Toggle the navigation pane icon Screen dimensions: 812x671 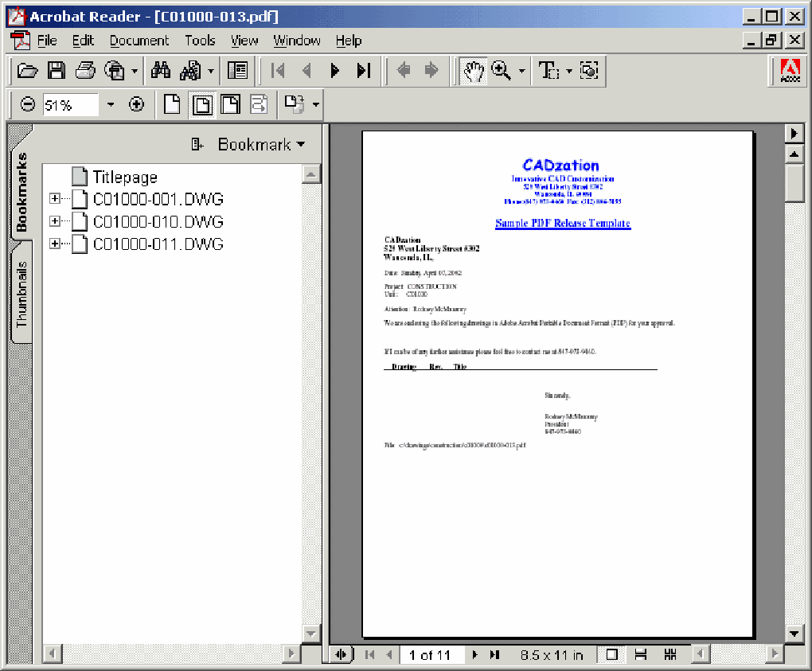[238, 70]
